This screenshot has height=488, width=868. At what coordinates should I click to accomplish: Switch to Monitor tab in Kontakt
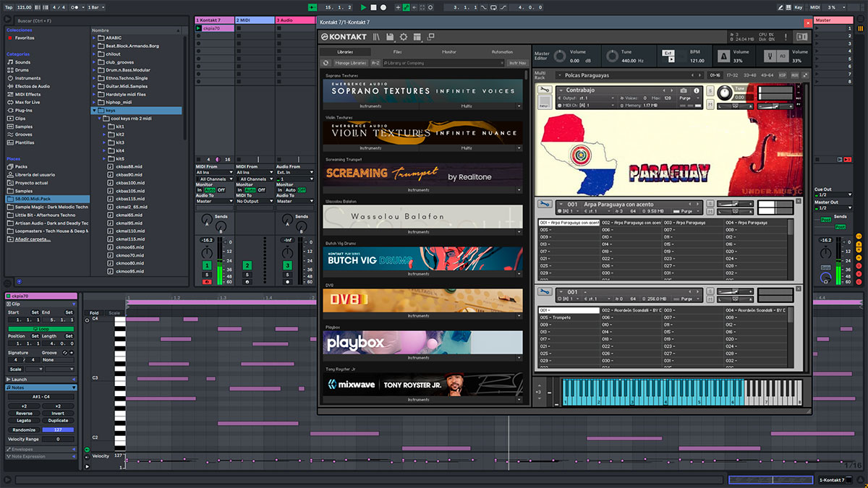(449, 52)
